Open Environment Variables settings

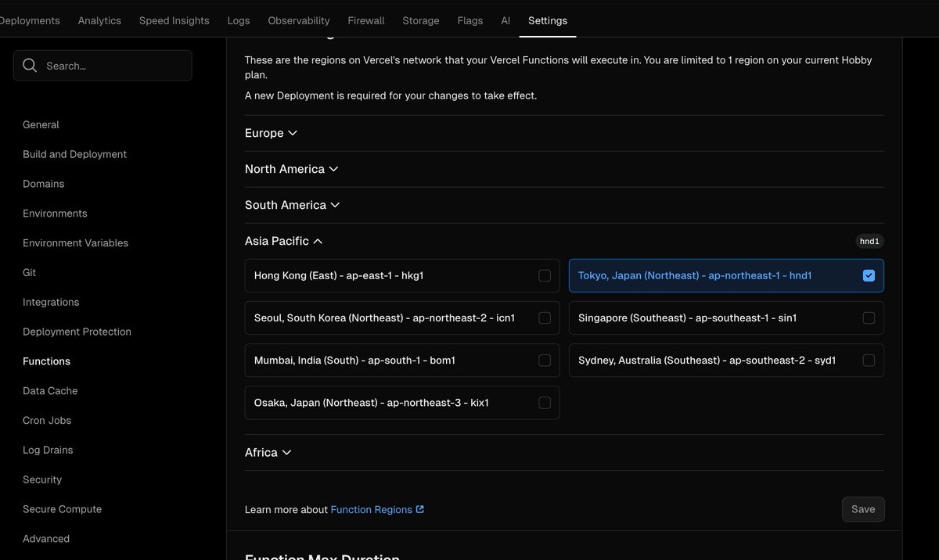pyautogui.click(x=75, y=243)
